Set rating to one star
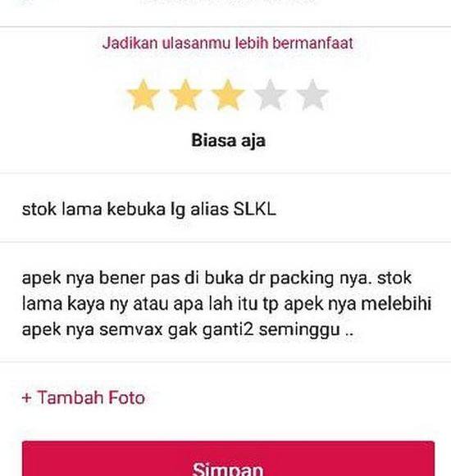451x476 pixels. 143,94
